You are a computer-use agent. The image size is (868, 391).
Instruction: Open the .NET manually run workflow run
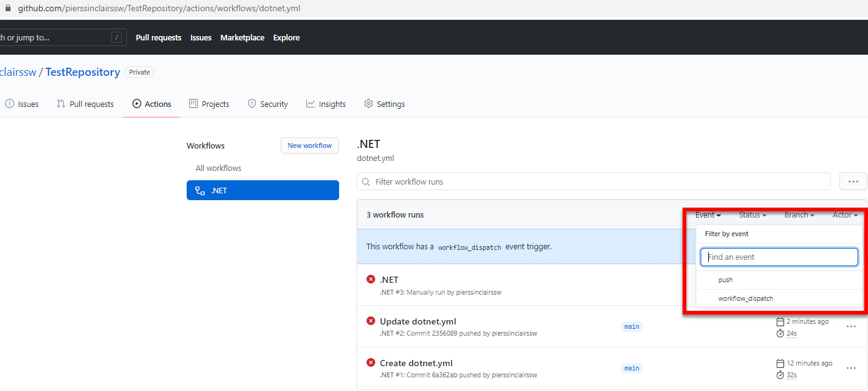tap(389, 280)
